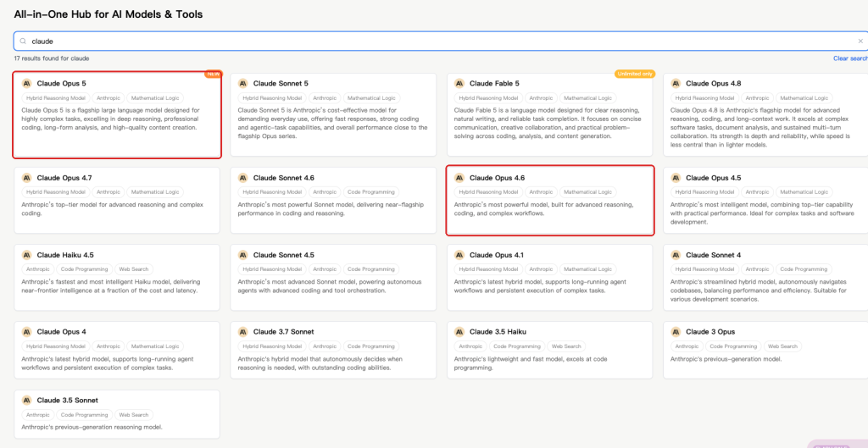The image size is (868, 448).
Task: Click the Claude Opus 4.7 Anthropic logo icon
Action: (26, 178)
